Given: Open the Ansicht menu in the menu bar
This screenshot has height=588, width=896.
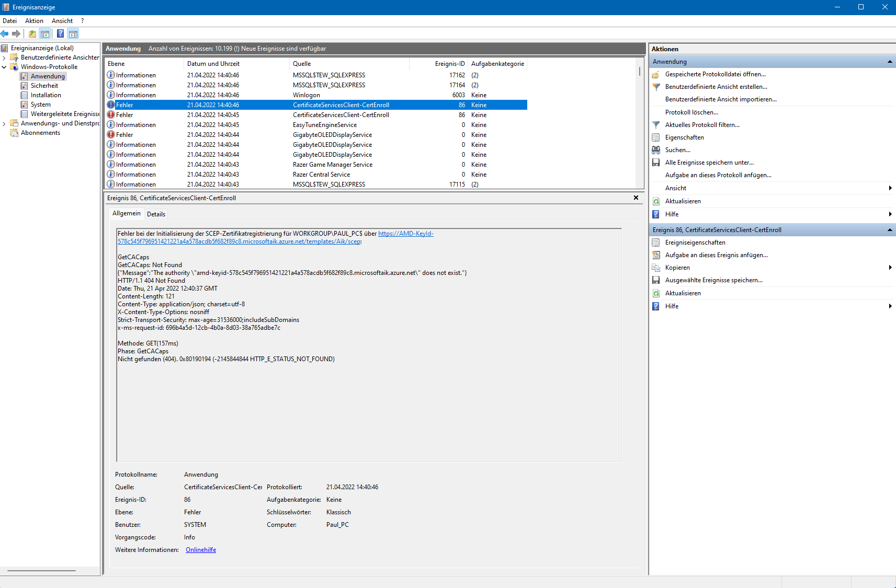Looking at the screenshot, I should [x=62, y=21].
